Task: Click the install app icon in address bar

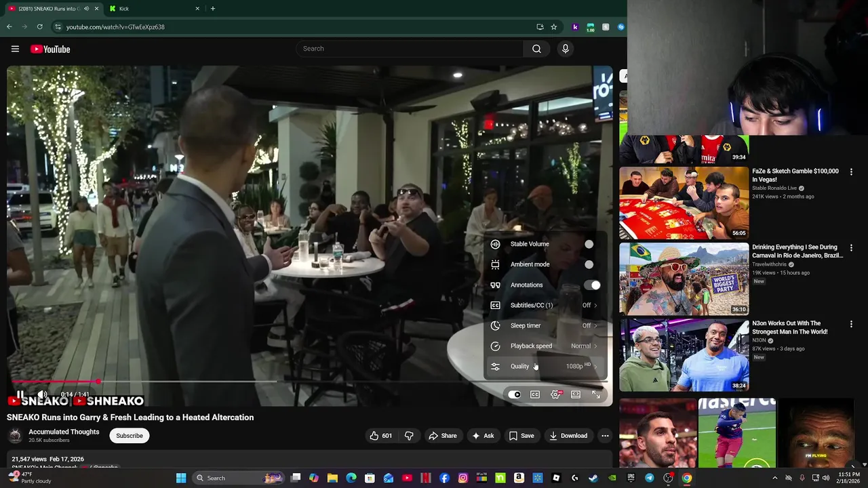Action: [x=540, y=27]
